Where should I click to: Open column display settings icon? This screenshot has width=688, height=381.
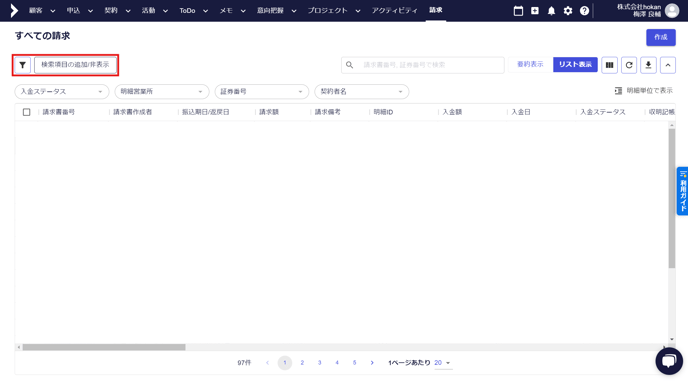[609, 65]
